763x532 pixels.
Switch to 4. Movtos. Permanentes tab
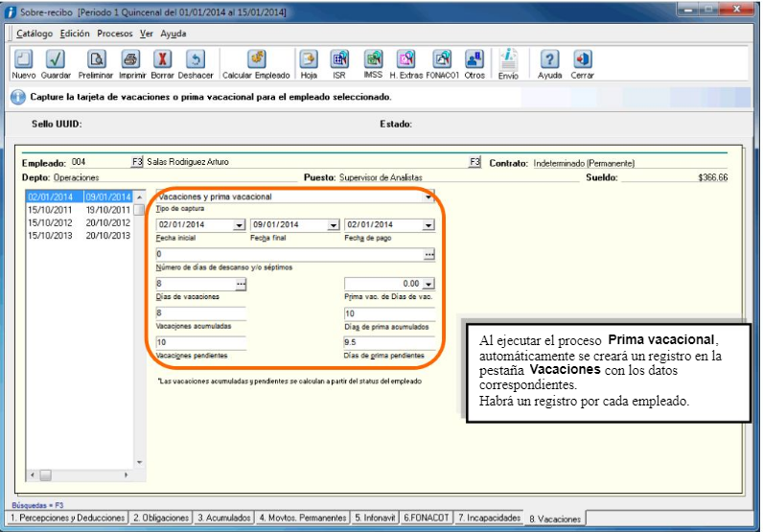tap(303, 518)
